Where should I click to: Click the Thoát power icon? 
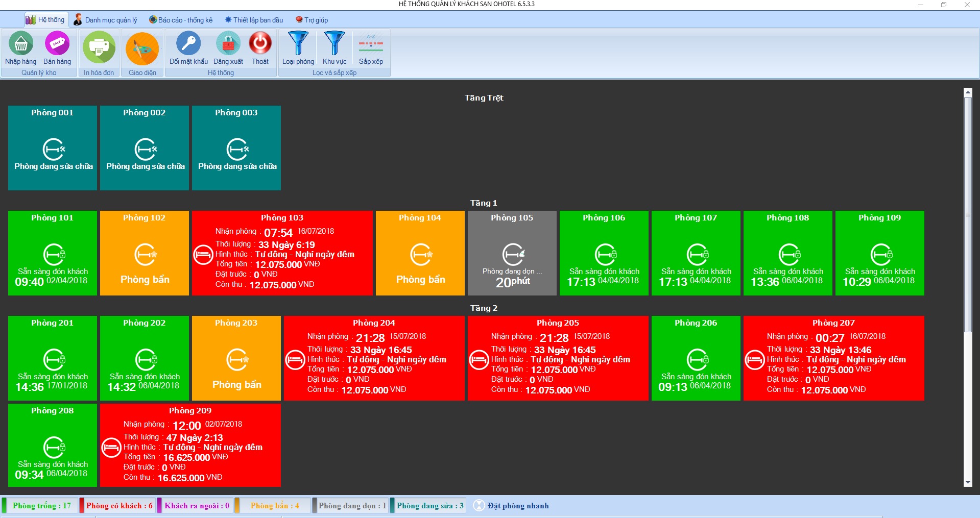tap(260, 43)
